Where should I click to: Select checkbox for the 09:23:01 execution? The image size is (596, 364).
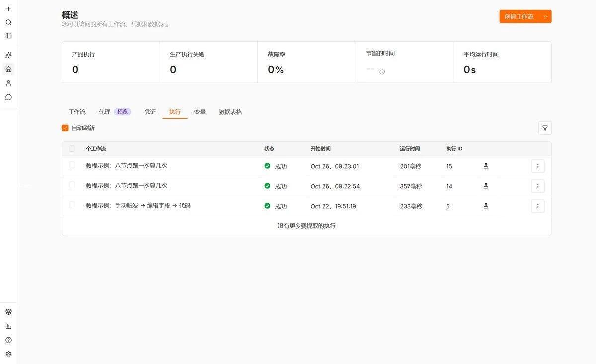pyautogui.click(x=72, y=165)
